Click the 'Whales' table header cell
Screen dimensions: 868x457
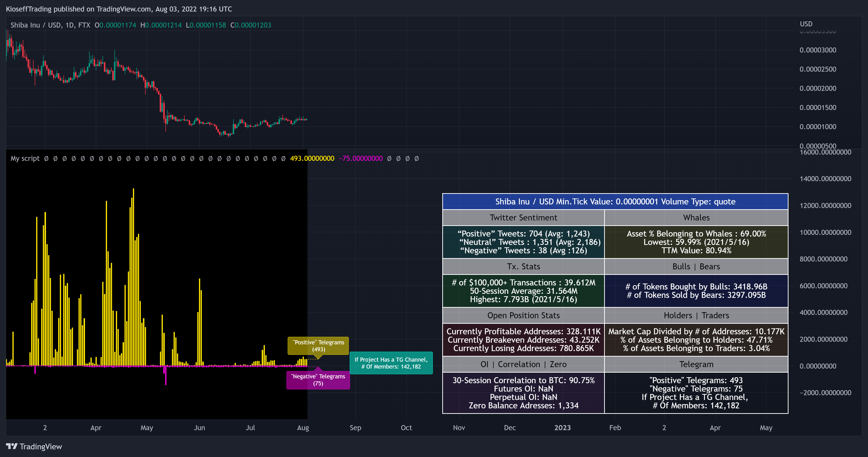click(x=696, y=218)
